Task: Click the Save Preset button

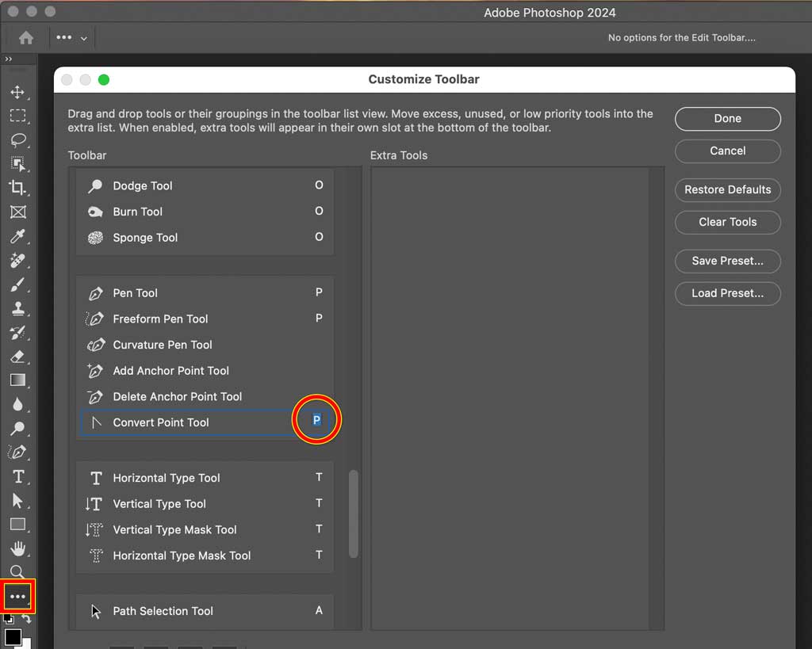Action: click(727, 262)
